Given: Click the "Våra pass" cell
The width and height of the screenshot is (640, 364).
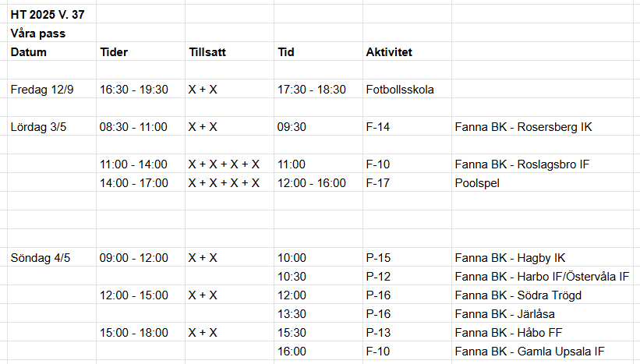Looking at the screenshot, I should [38, 34].
